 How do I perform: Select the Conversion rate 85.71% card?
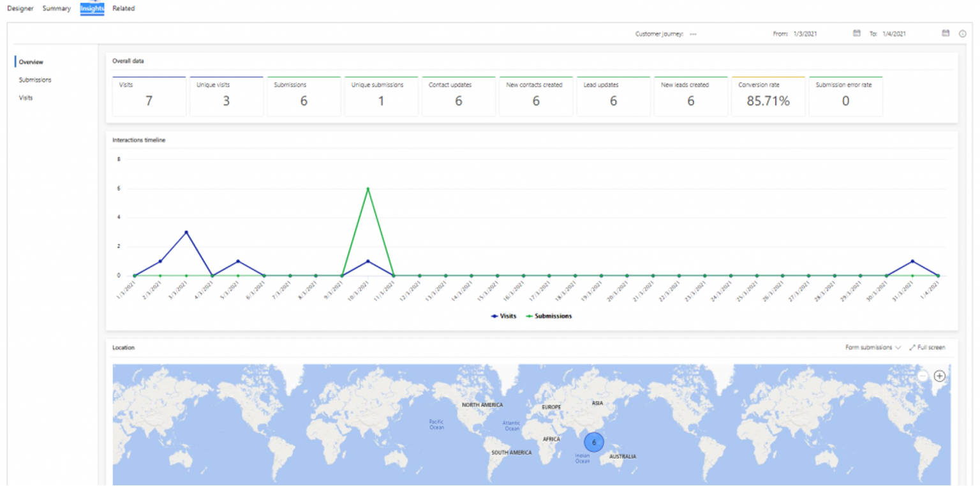coord(768,96)
